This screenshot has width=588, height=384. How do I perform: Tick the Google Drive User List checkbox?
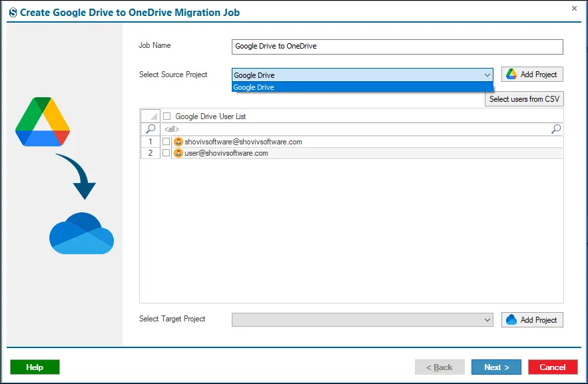coord(167,116)
